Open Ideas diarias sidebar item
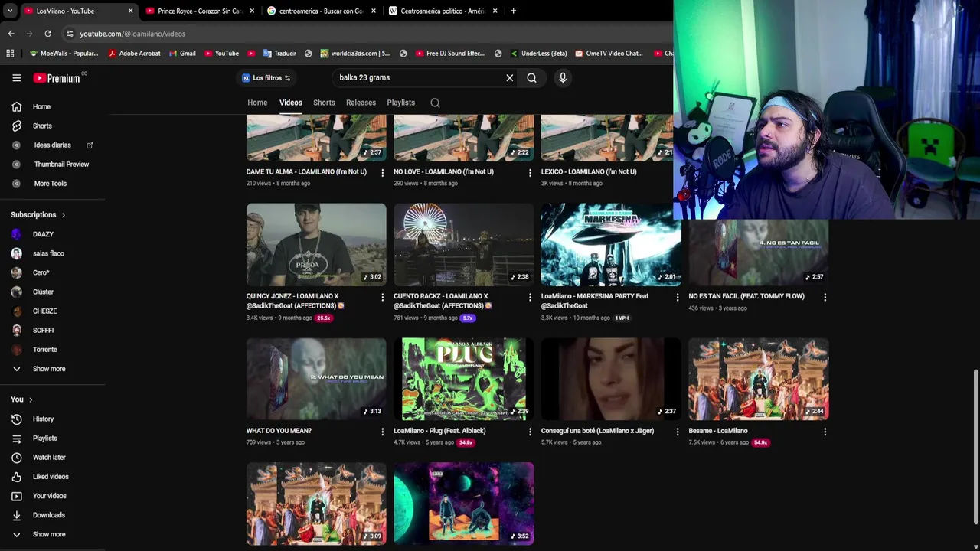Viewport: 980px width, 551px height. tap(53, 145)
